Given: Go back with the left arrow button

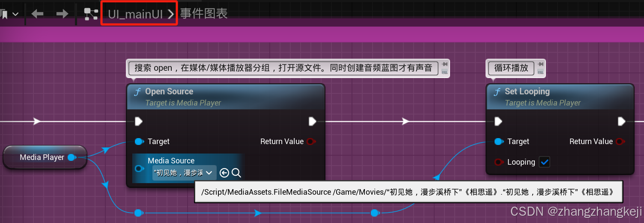Looking at the screenshot, I should tap(38, 14).
